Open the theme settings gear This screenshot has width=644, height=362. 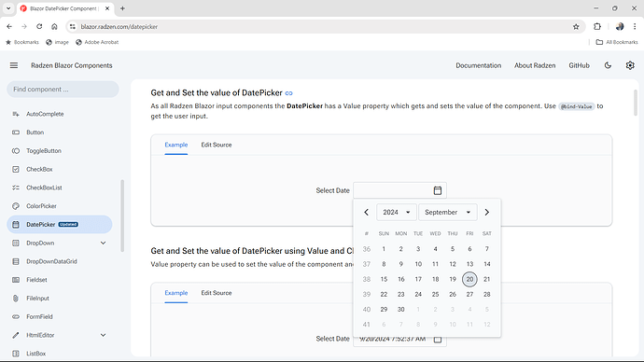(630, 65)
